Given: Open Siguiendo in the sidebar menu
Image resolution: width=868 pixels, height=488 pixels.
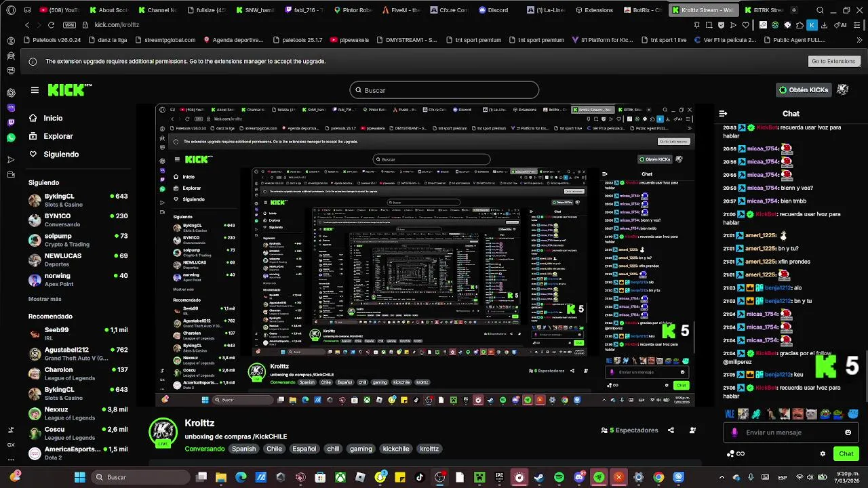Looking at the screenshot, I should (x=53, y=154).
